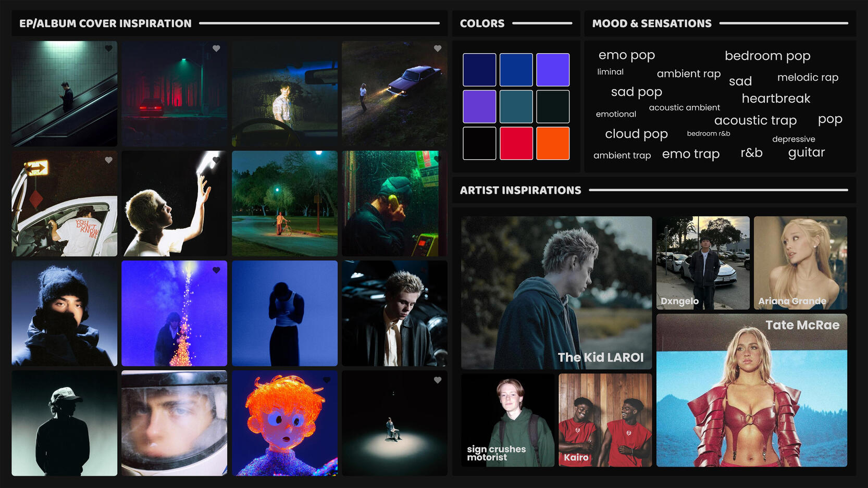Favorite the astronaut helmet portrait

pos(217,381)
